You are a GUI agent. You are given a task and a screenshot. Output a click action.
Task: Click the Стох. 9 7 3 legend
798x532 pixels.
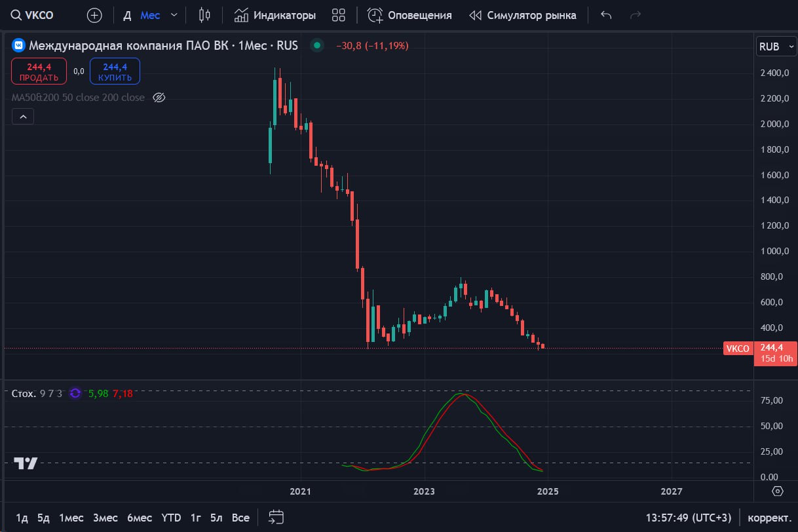point(37,393)
